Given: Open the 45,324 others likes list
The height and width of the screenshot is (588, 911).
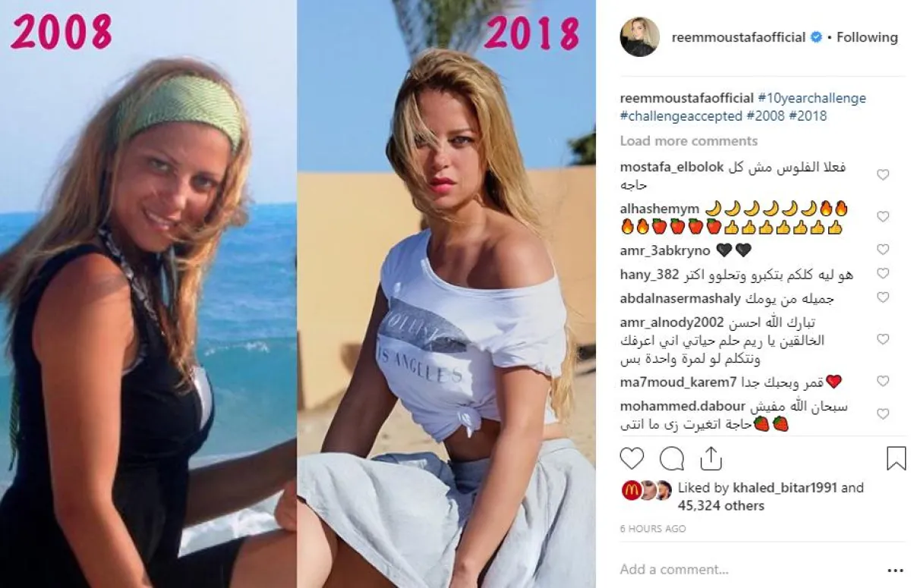Looking at the screenshot, I should click(x=720, y=505).
